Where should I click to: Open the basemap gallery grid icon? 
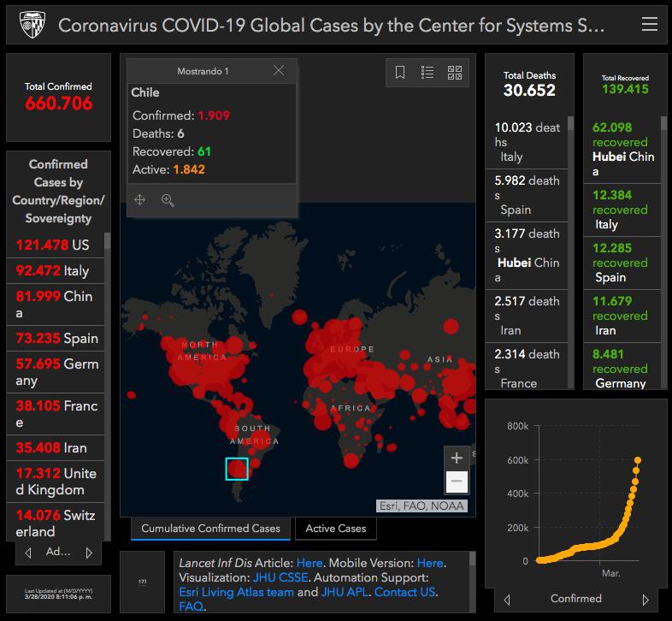tap(455, 73)
